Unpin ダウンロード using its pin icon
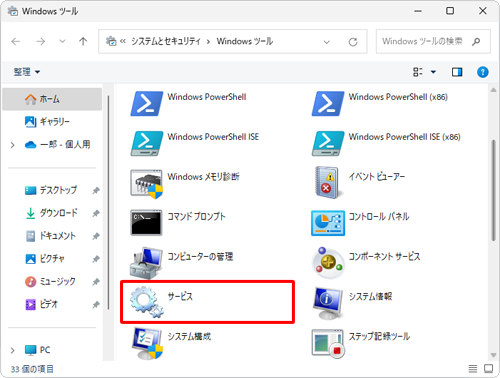500x378 pixels. tap(96, 213)
